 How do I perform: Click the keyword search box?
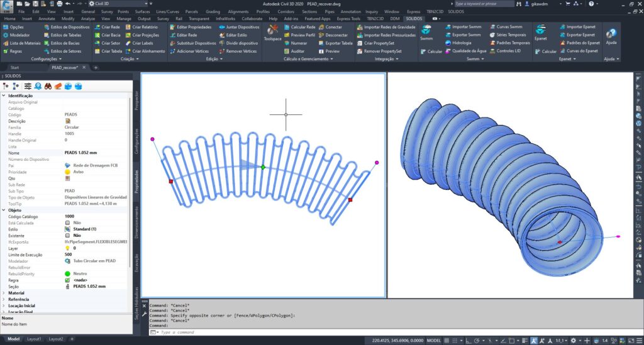click(x=484, y=4)
